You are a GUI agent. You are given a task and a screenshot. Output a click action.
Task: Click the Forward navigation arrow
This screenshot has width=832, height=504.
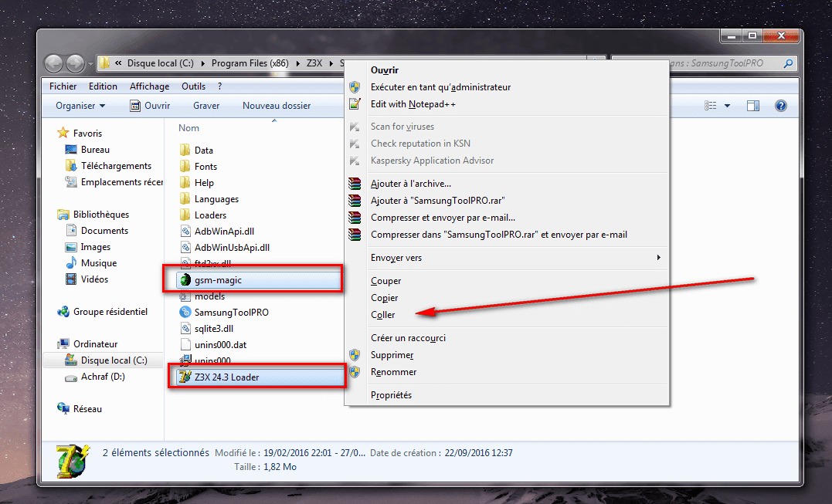point(76,63)
